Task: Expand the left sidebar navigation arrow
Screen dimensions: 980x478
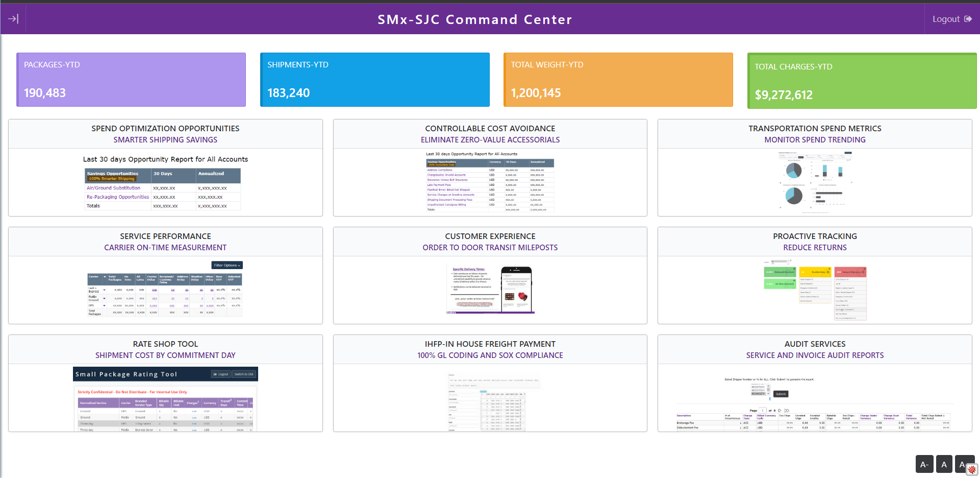Action: pos(13,18)
